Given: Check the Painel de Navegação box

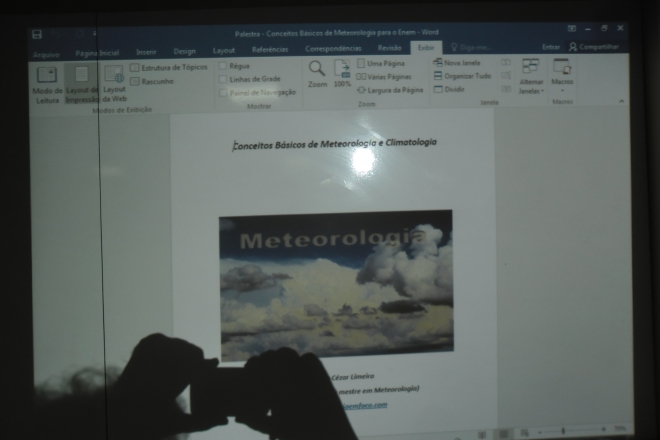Looking at the screenshot, I should click(x=224, y=91).
